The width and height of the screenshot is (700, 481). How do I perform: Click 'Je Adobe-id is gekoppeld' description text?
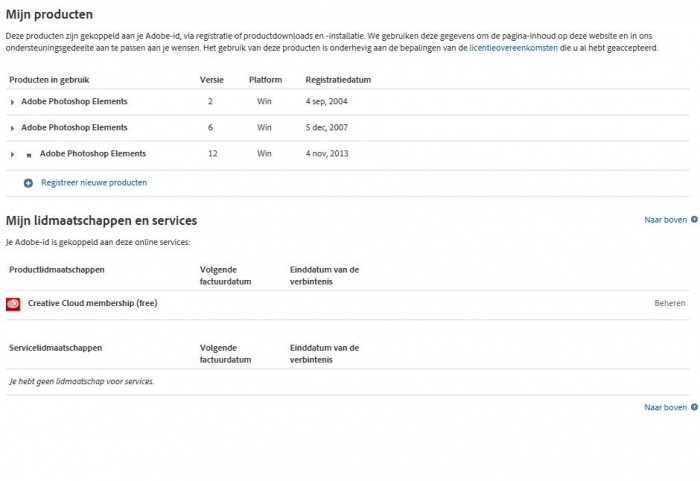pyautogui.click(x=98, y=242)
